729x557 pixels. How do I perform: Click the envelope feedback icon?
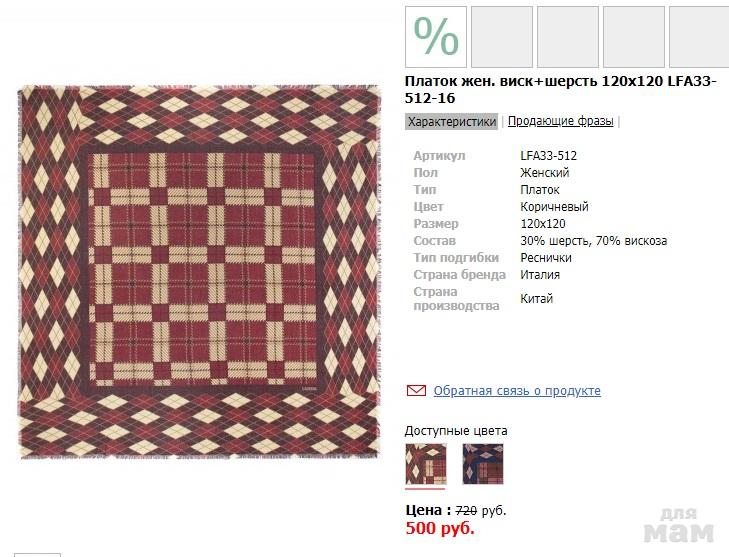point(416,390)
